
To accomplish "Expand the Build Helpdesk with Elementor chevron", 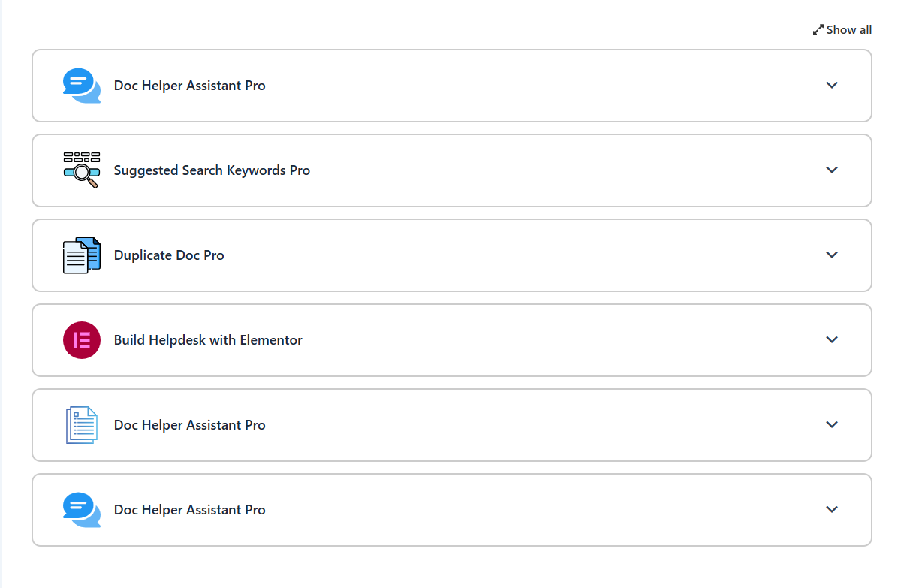I will tap(831, 340).
